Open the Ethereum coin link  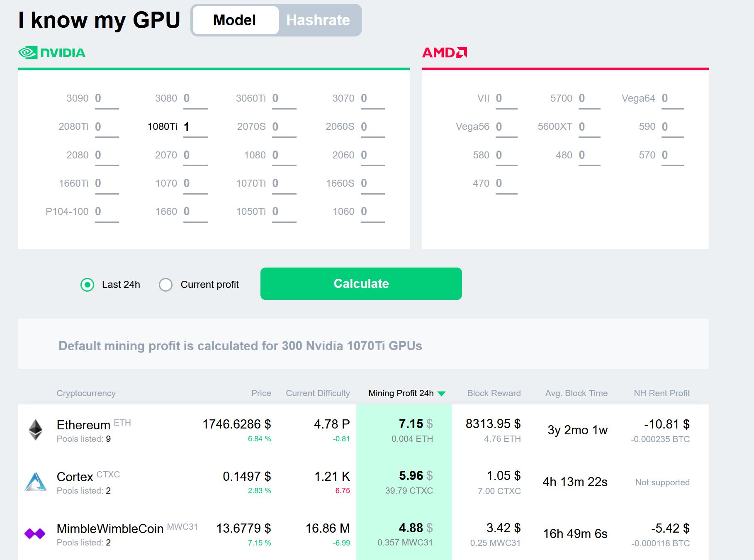83,425
